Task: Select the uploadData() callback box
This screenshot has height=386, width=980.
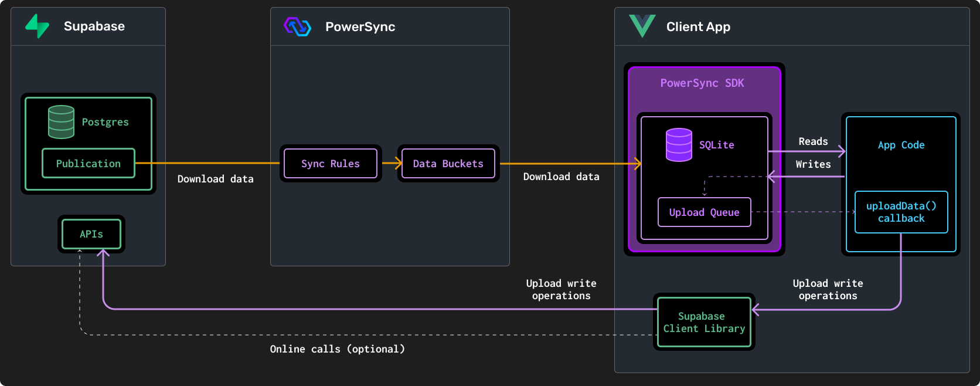Action: (x=901, y=212)
